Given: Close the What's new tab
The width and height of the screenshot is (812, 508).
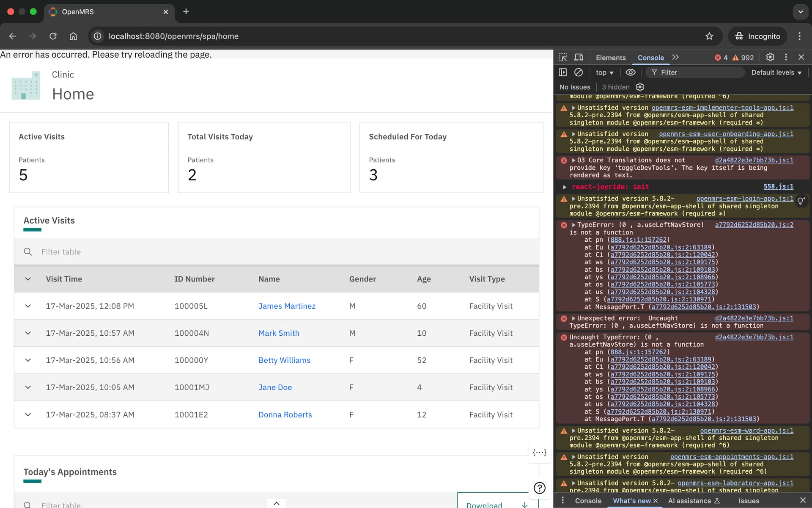Looking at the screenshot, I should pyautogui.click(x=656, y=501).
